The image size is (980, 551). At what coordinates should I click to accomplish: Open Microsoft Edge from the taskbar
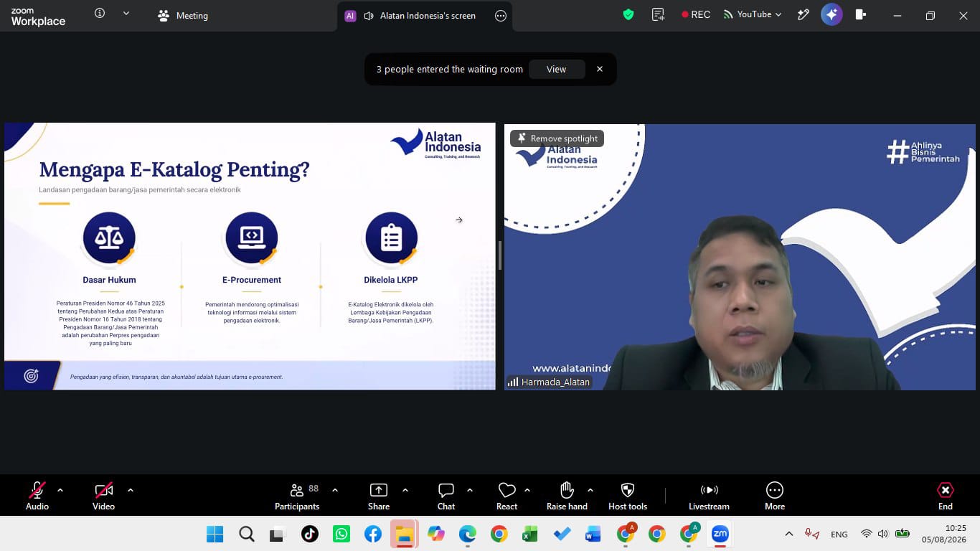tap(468, 534)
